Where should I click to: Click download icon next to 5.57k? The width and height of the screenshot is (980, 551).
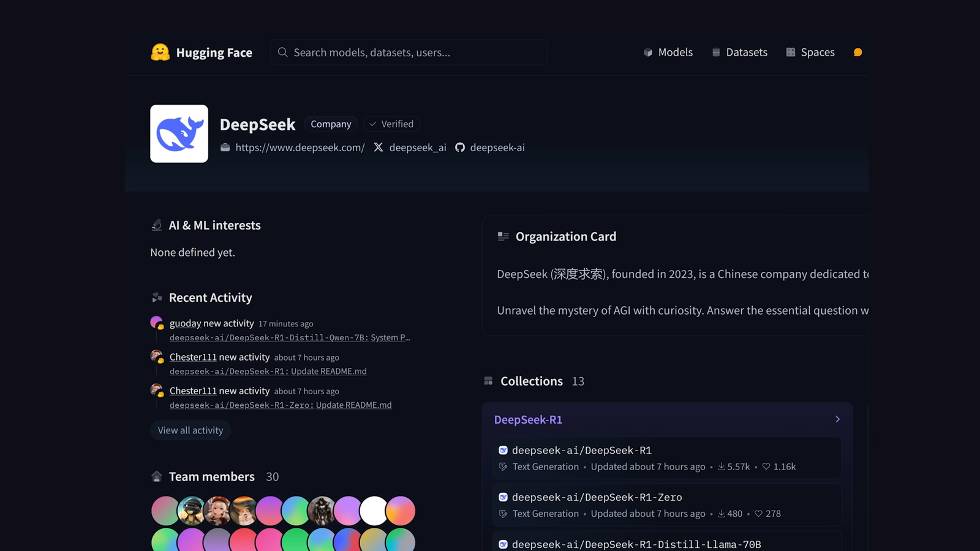coord(722,467)
